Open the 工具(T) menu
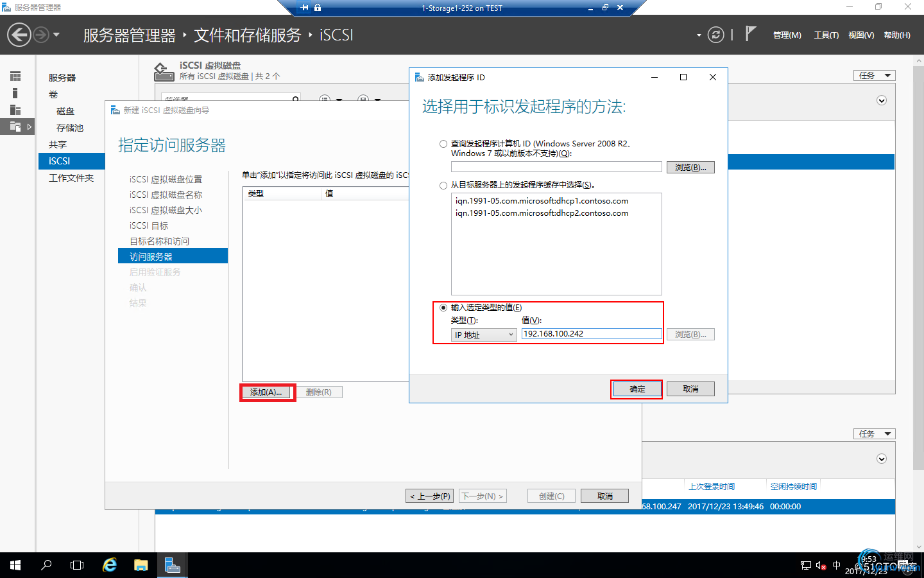Image resolution: width=924 pixels, height=578 pixels. click(826, 35)
